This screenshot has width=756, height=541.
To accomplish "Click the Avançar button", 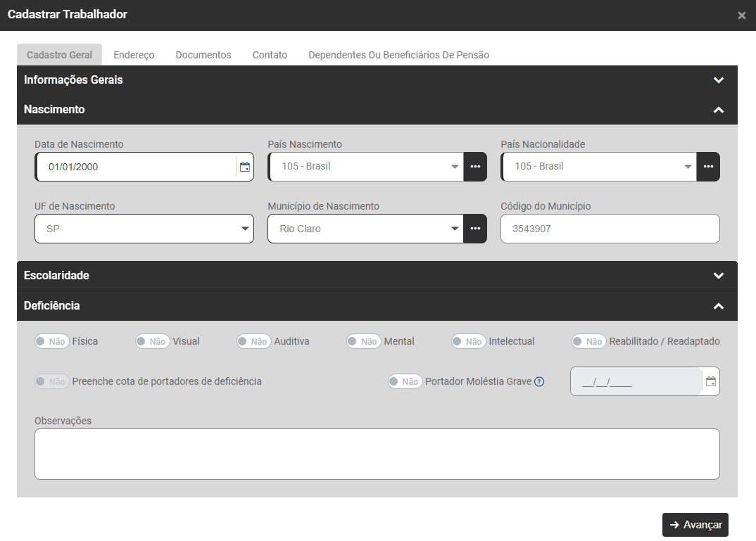I will pyautogui.click(x=695, y=525).
